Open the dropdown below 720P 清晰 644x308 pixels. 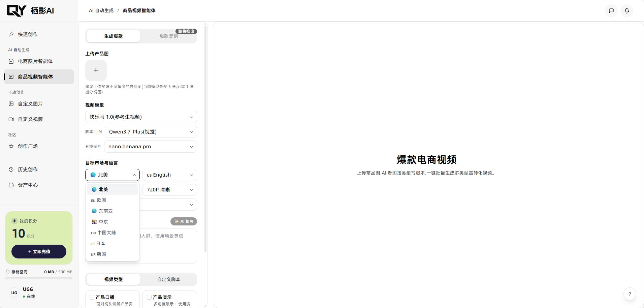[x=168, y=205]
